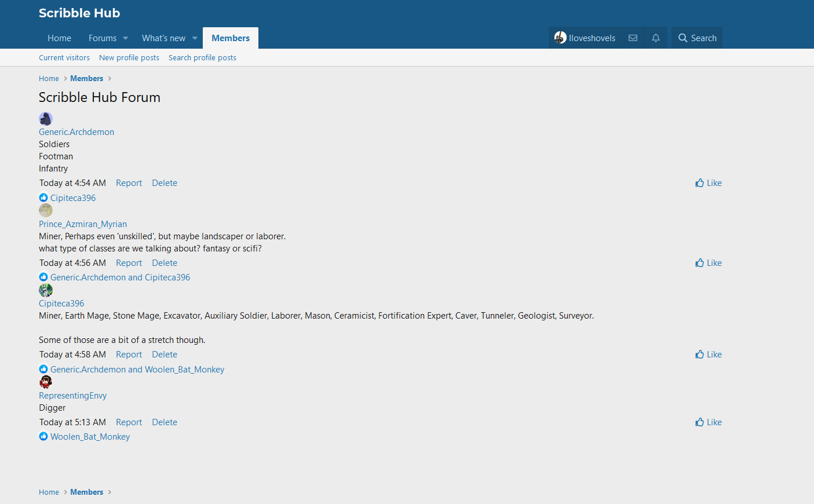814x504 pixels.
Task: Like the Digger post by RepresentingEnvy
Action: click(709, 422)
